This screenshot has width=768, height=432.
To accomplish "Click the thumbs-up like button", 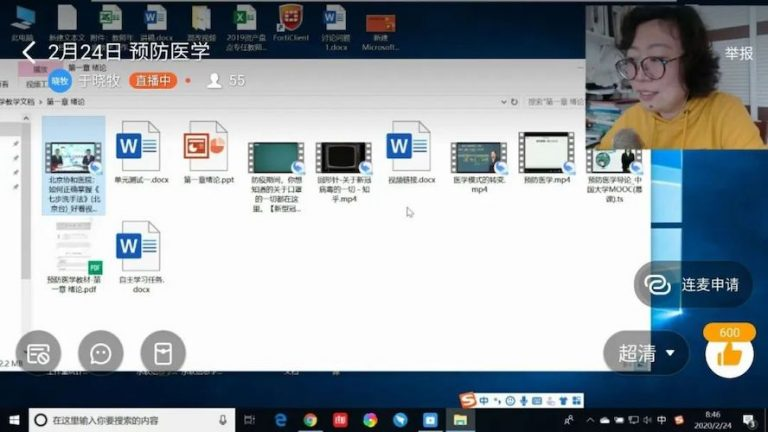I will (729, 354).
